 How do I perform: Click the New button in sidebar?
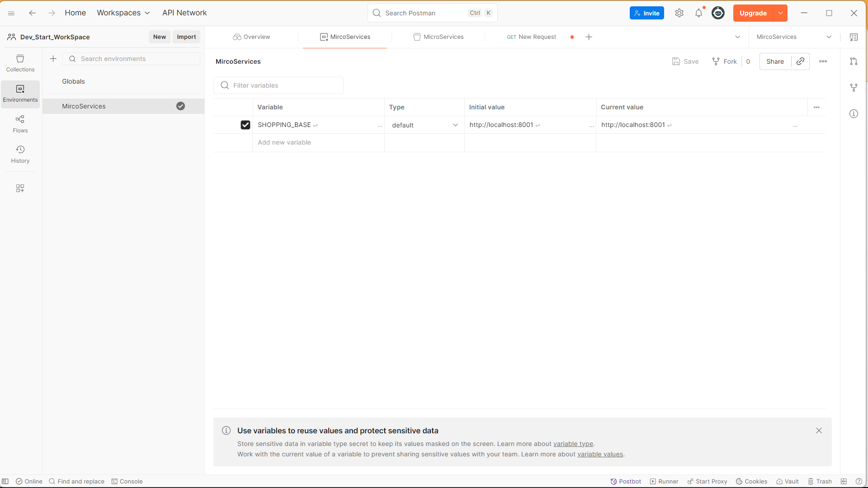point(160,37)
